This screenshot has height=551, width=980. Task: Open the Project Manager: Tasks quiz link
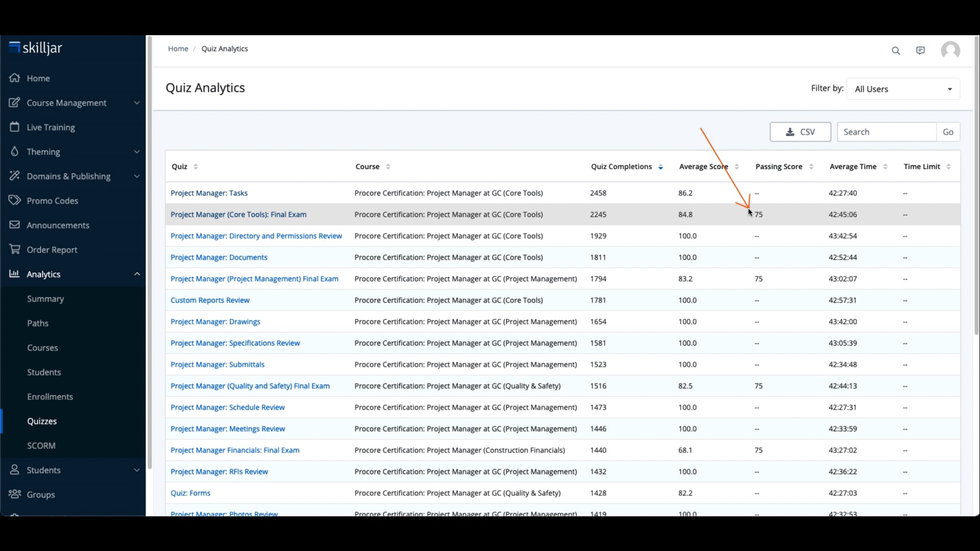coord(209,193)
